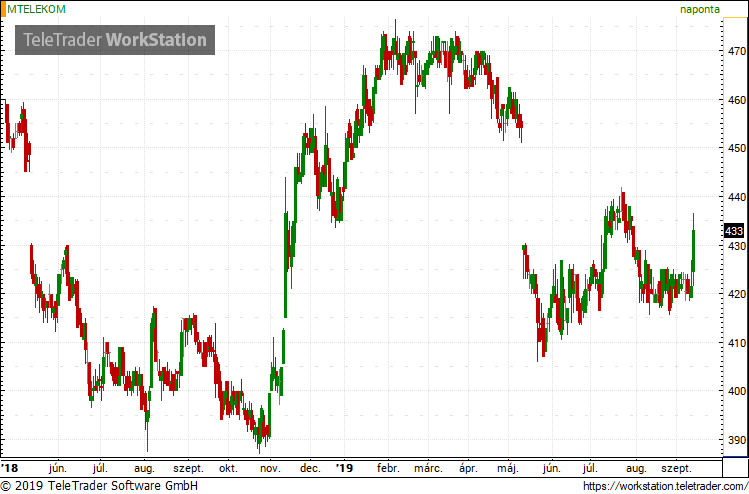The image size is (749, 494).
Task: Click the '18 year label on time axis
Action: click(9, 467)
